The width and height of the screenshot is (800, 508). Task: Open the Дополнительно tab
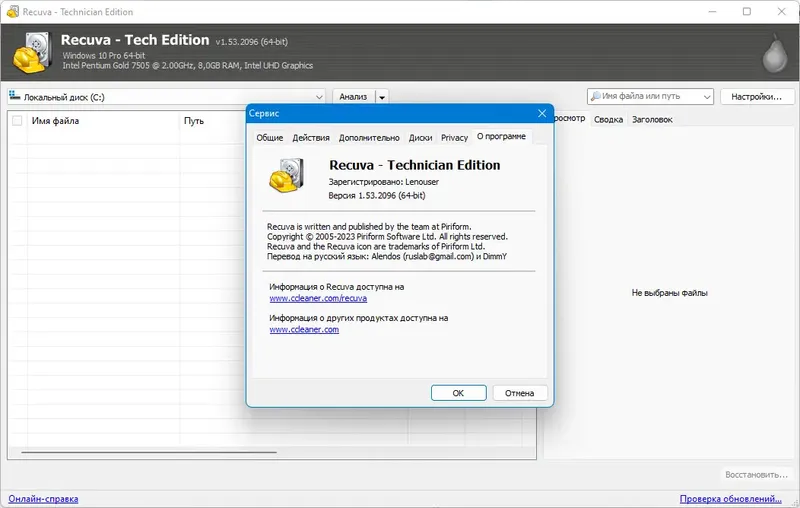pyautogui.click(x=369, y=138)
